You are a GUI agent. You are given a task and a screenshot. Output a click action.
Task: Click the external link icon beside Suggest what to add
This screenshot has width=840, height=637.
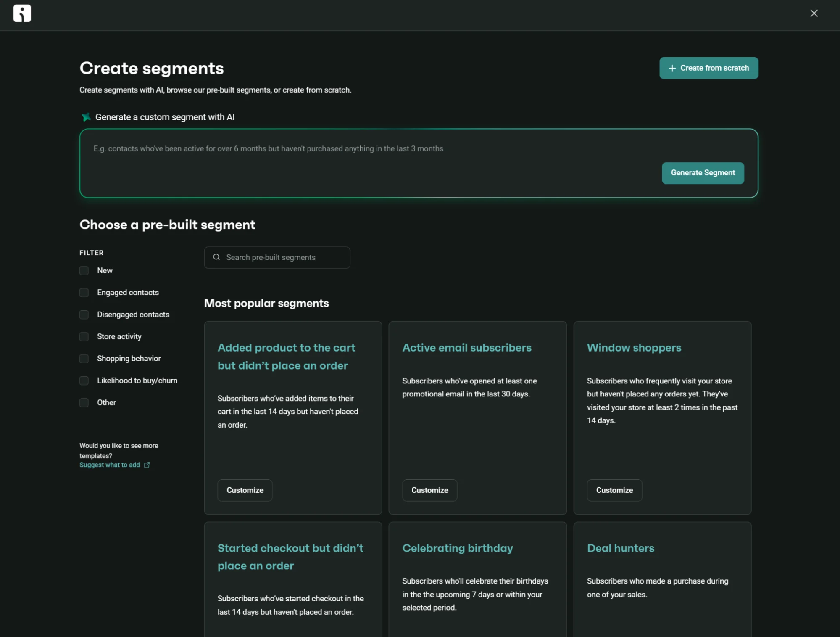point(147,465)
